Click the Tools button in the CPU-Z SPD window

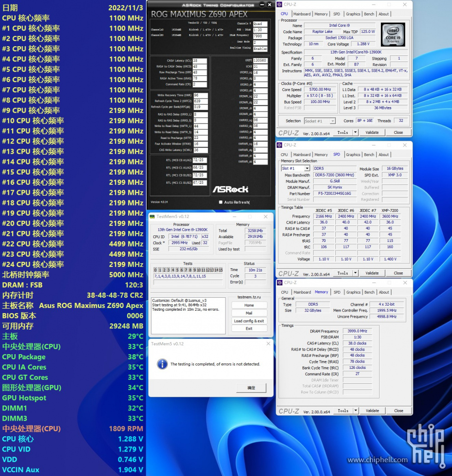click(343, 273)
